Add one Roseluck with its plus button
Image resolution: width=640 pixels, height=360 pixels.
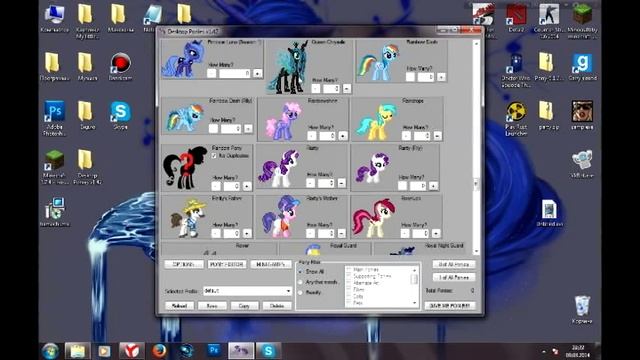click(x=436, y=233)
